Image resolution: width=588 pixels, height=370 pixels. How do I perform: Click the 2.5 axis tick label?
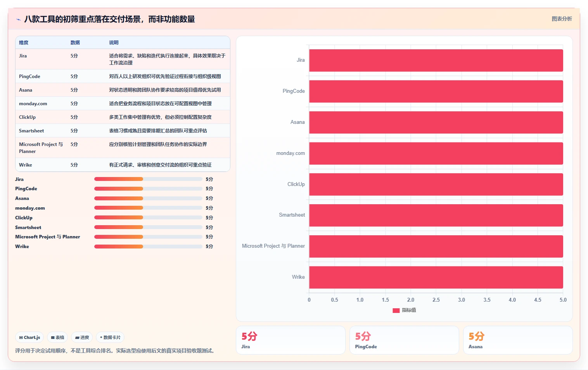click(436, 300)
